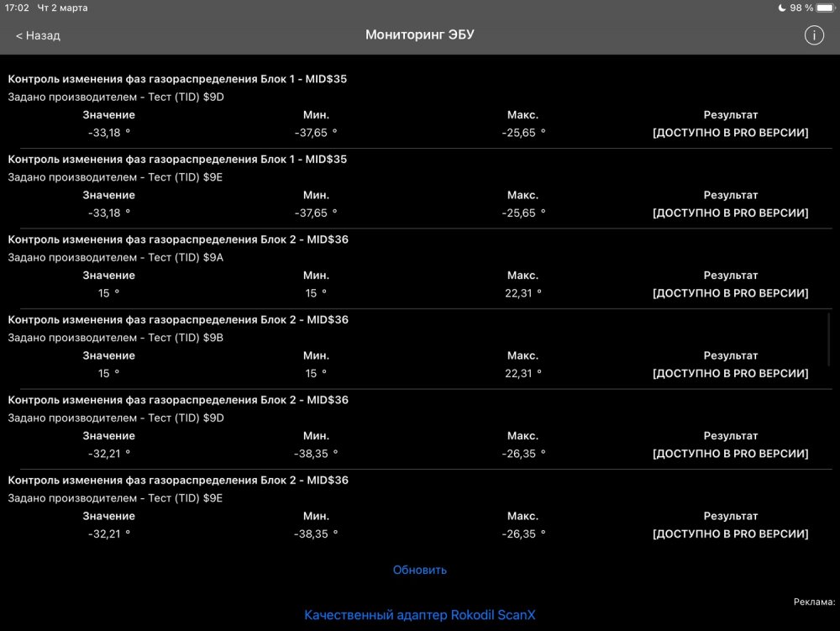Viewport: 840px width, 631px height.
Task: Tap the PRO version result for Блок 1 $9D
Action: pyautogui.click(x=730, y=133)
